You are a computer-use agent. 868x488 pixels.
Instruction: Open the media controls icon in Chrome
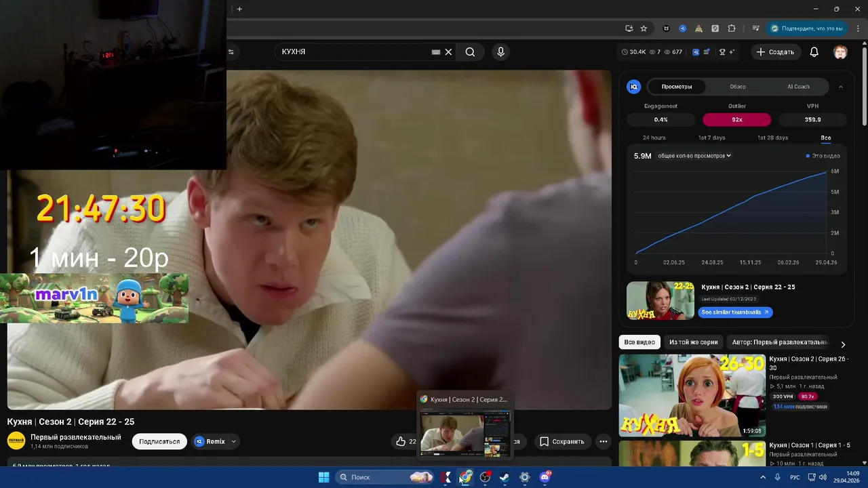tap(755, 28)
